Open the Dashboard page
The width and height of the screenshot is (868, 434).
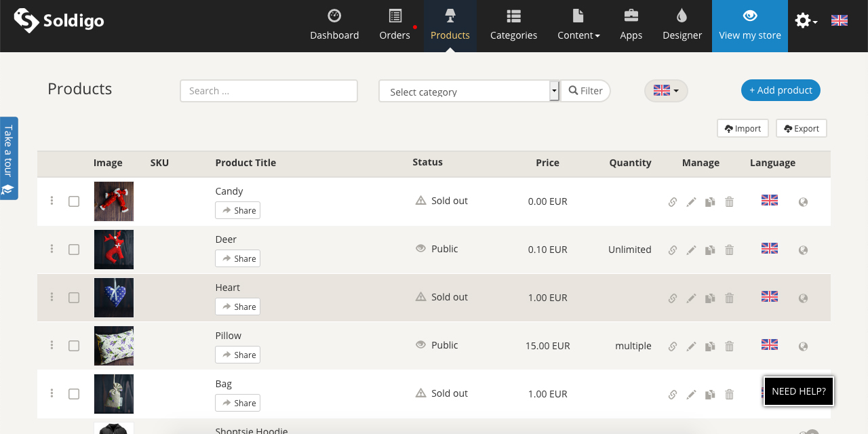pyautogui.click(x=334, y=26)
